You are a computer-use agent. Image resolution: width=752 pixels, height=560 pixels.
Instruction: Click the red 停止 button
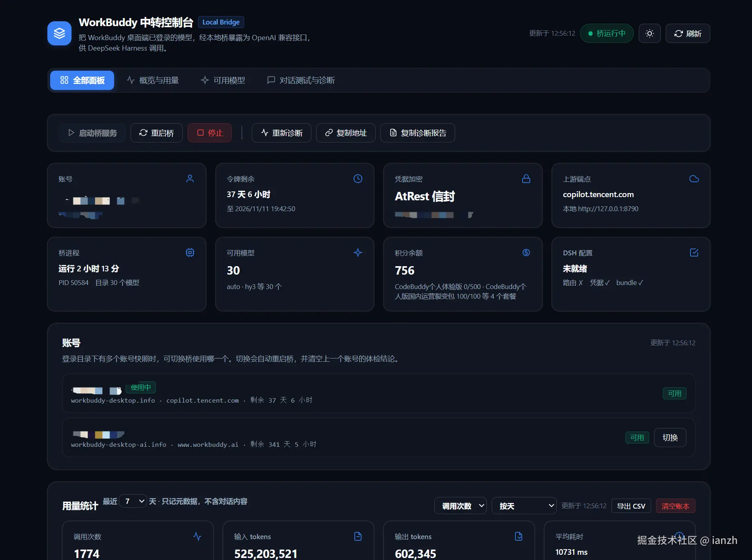click(210, 133)
